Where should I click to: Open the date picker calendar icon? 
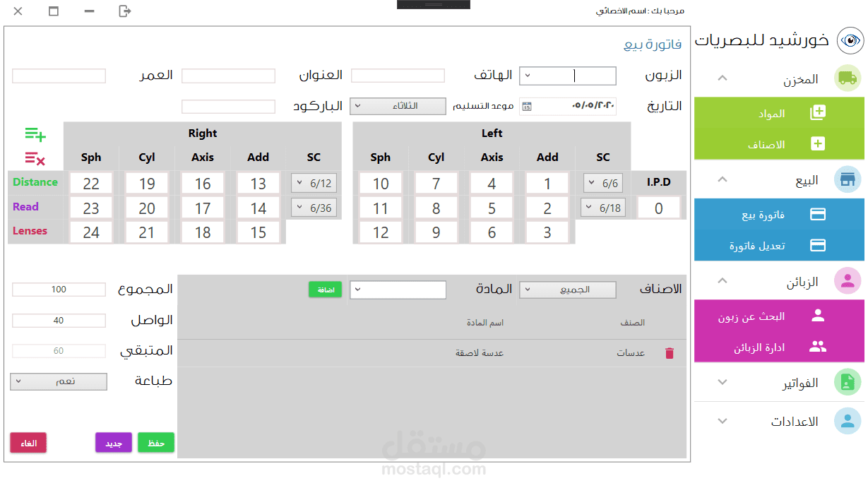tap(527, 107)
